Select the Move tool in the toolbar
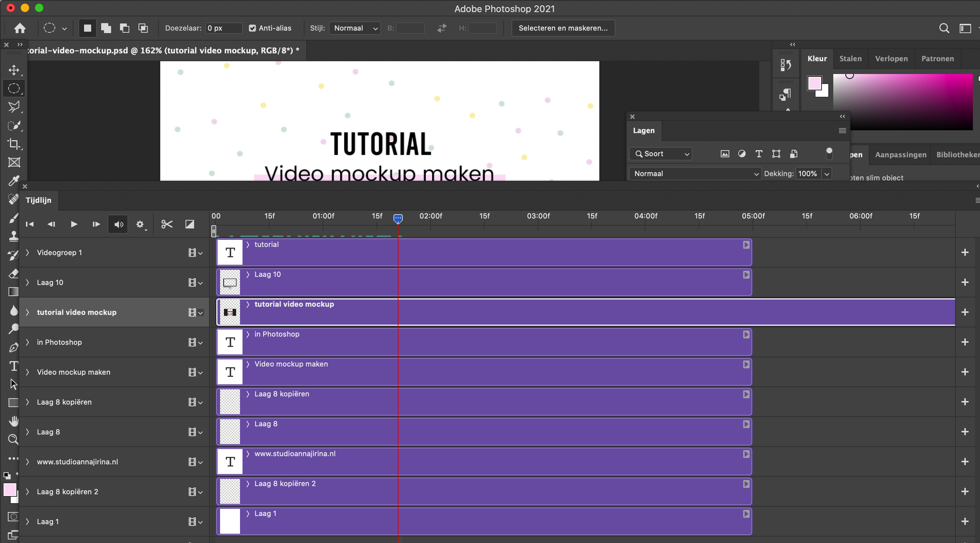The width and height of the screenshot is (980, 543). [x=14, y=70]
